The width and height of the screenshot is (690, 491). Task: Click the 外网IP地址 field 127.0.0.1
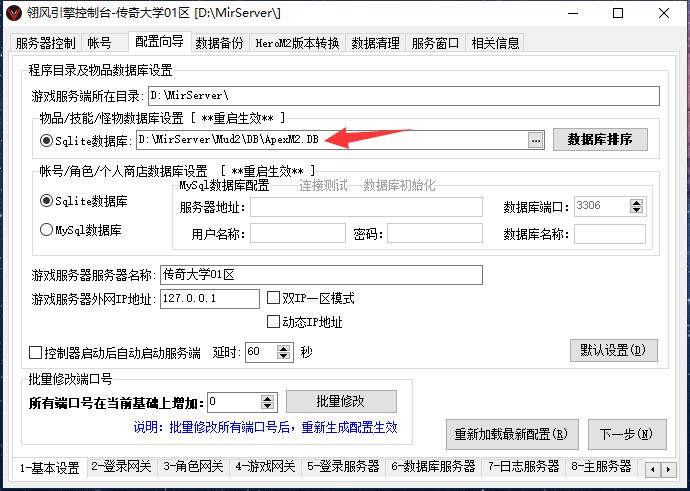209,299
